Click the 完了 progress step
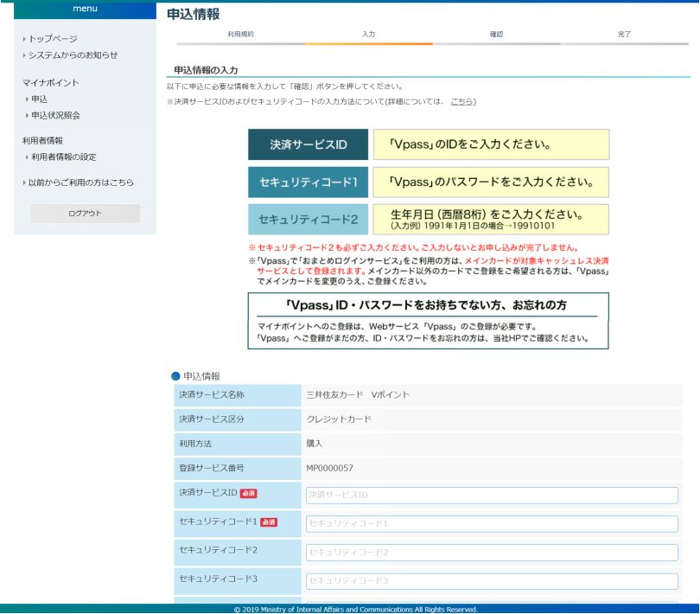700x614 pixels. [624, 35]
